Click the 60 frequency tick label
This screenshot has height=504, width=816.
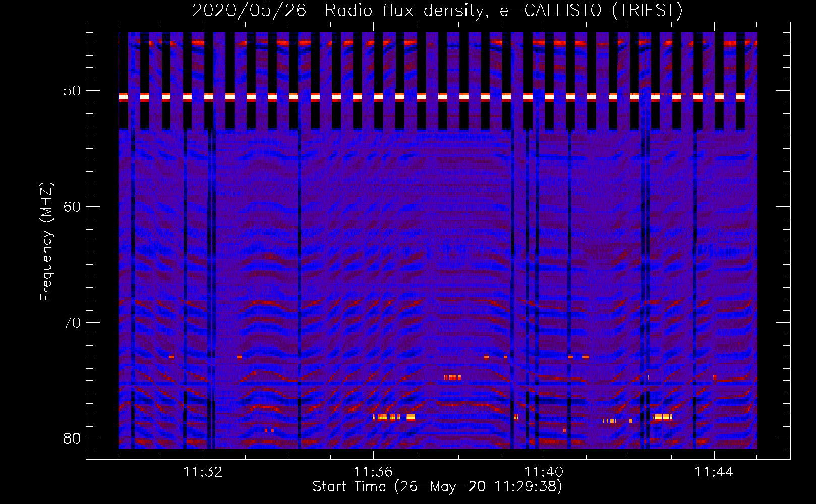(72, 207)
